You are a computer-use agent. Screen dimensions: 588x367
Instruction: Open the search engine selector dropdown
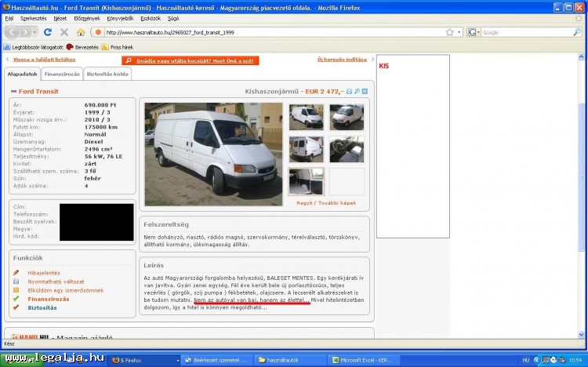pos(474,32)
